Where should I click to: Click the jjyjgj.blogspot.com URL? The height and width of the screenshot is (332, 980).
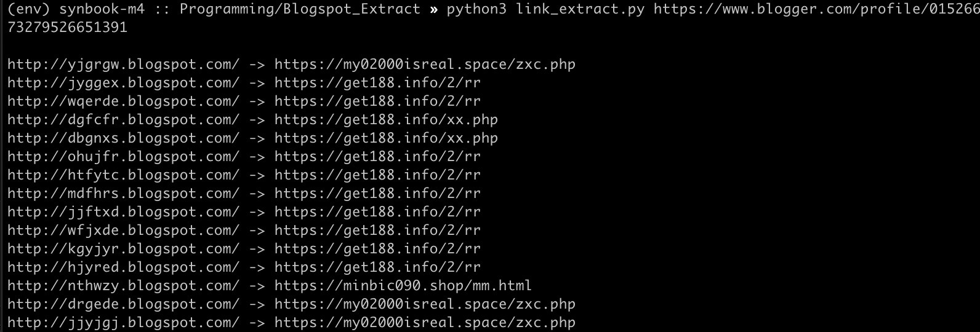[124, 323]
